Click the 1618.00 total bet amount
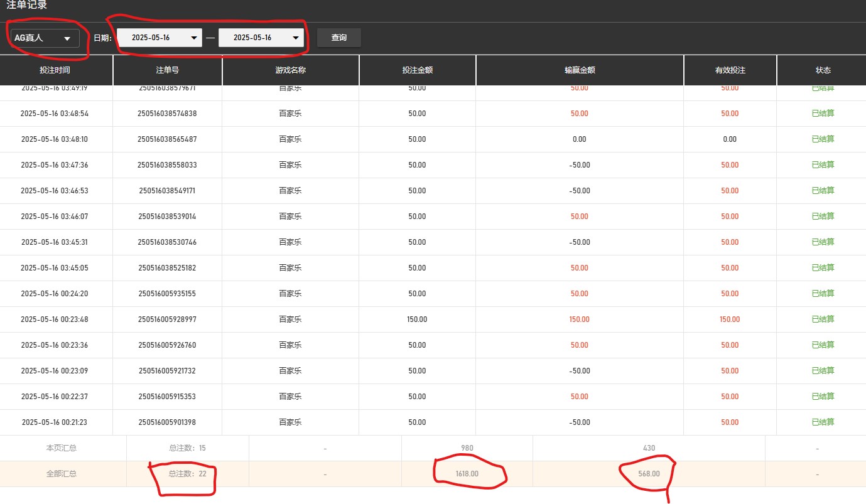This screenshot has height=504, width=866. 467,474
